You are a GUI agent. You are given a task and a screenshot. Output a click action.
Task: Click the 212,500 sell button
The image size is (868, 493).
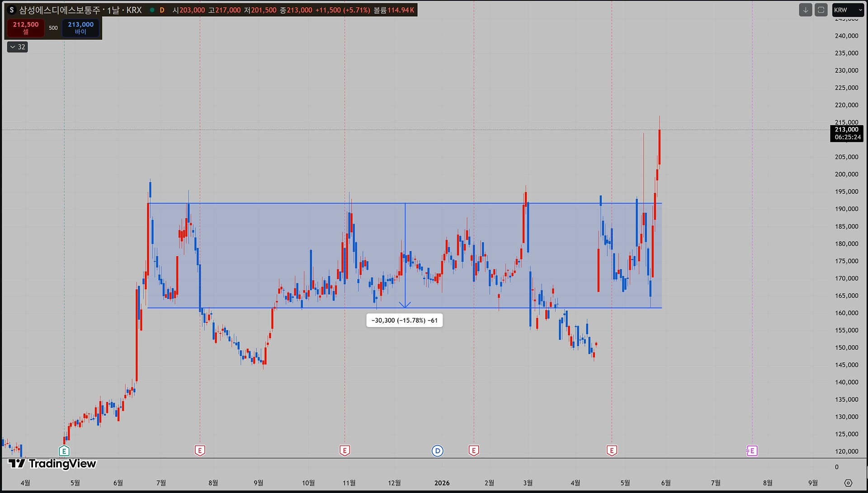point(26,28)
